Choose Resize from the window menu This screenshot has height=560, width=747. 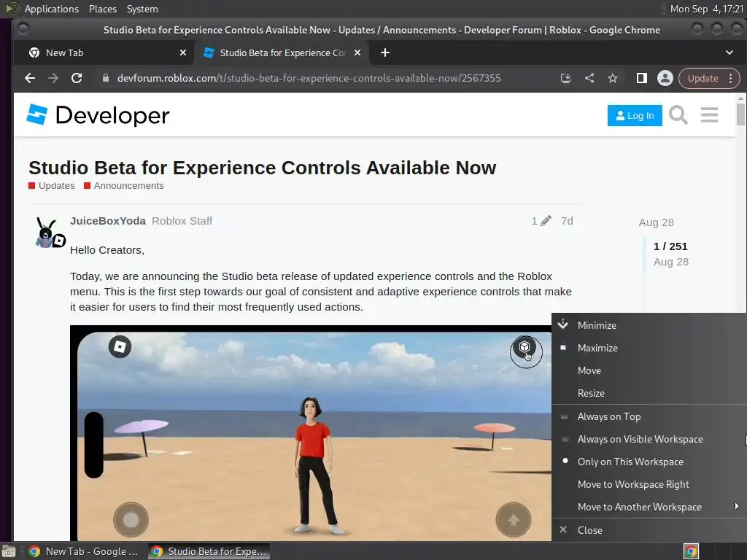(x=649, y=393)
